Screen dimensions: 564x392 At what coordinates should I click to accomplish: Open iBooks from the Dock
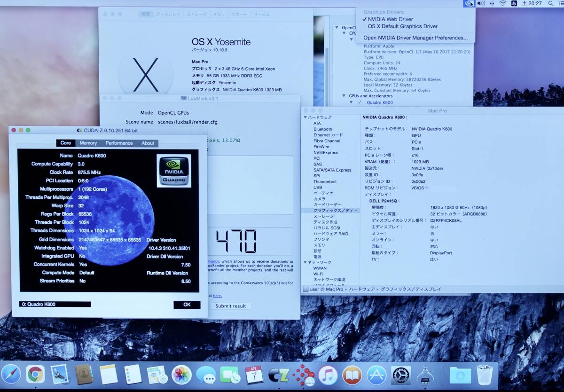point(352,375)
